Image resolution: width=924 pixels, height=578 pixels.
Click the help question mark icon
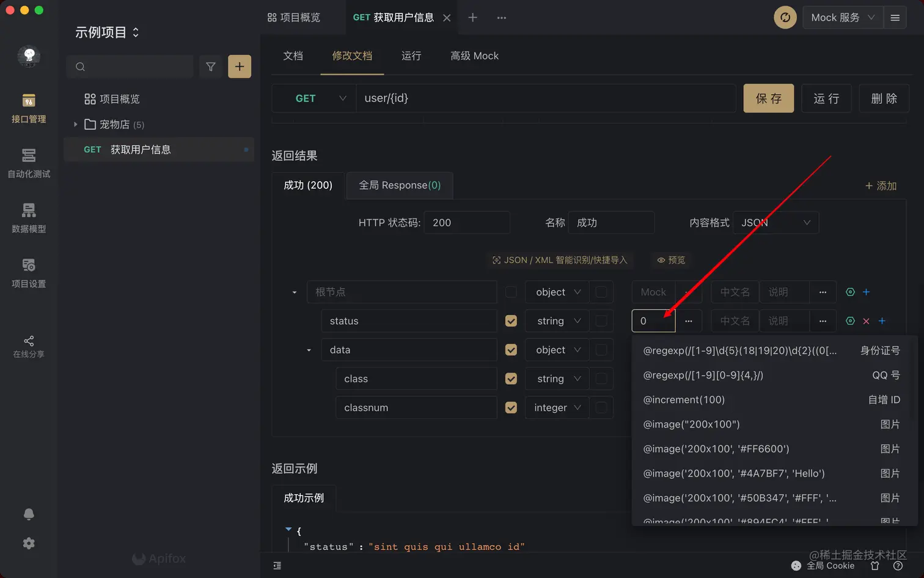pyautogui.click(x=898, y=566)
